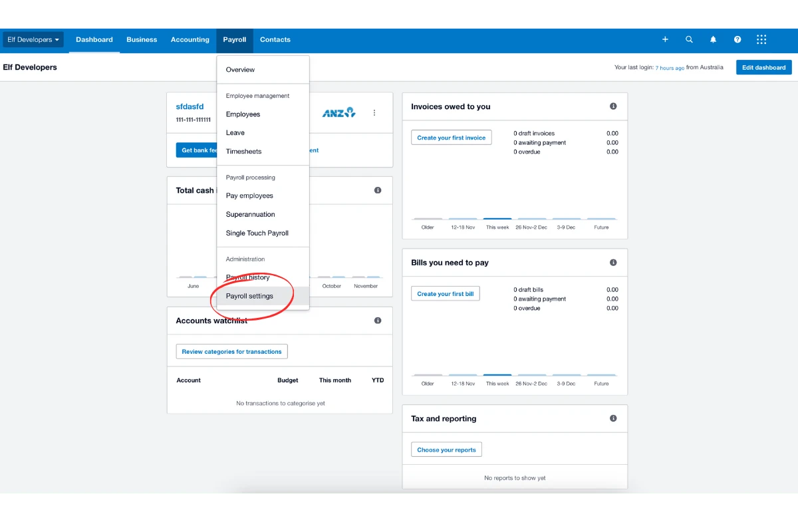Open the Accounting menu
The width and height of the screenshot is (798, 532).
(190, 40)
